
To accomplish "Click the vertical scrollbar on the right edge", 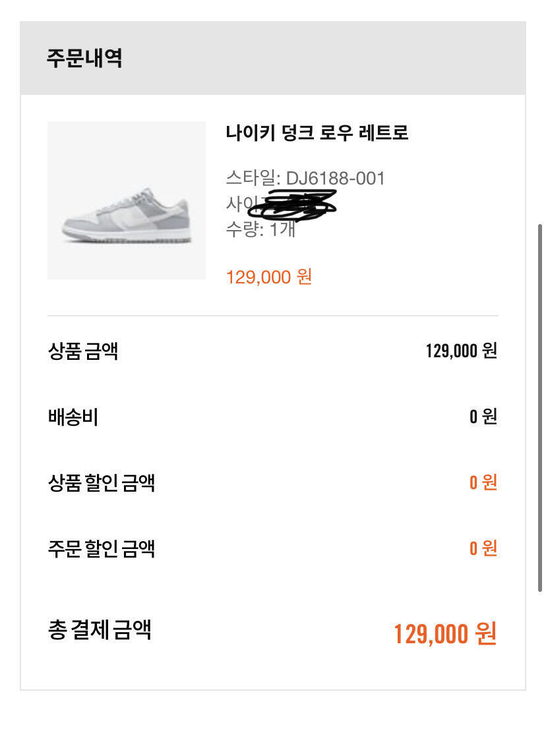I will point(540,409).
